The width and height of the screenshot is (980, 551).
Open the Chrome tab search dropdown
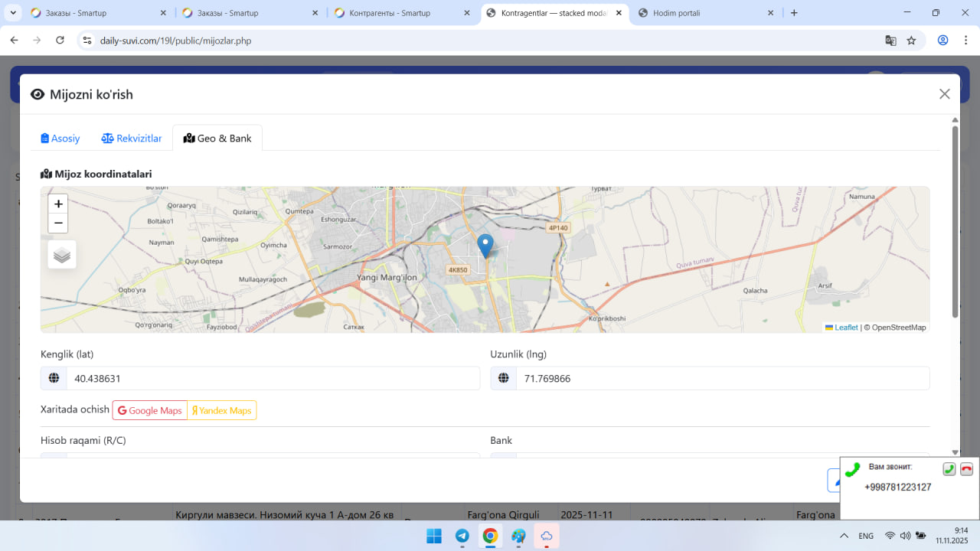[14, 13]
